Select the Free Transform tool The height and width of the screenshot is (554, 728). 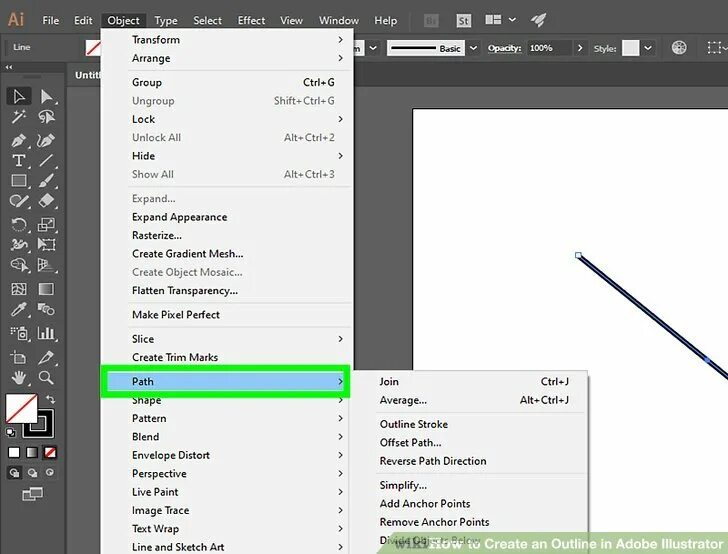(x=46, y=244)
